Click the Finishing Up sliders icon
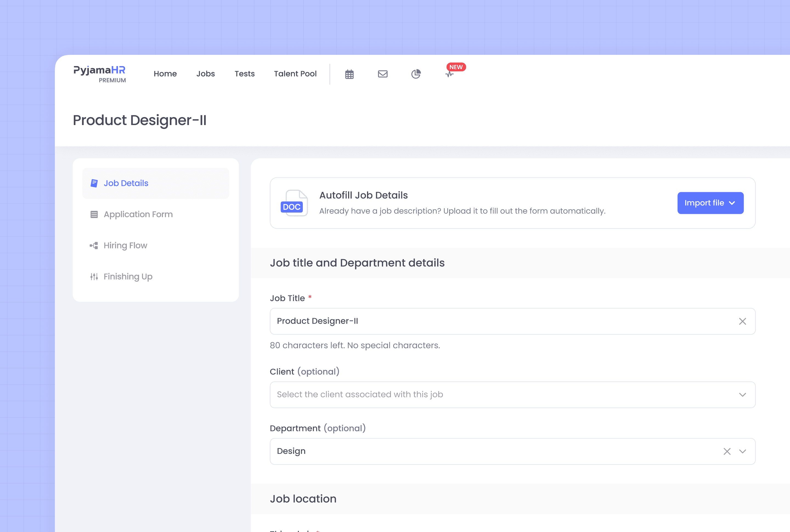790x532 pixels. pos(94,276)
